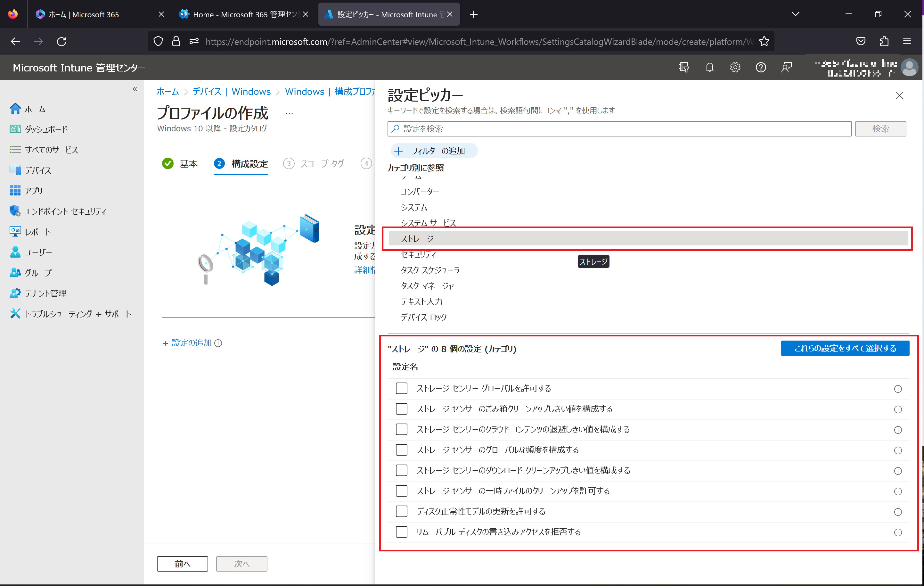The image size is (924, 586).
Task: Check ストレージ センサーのごみ箱クリーンアップしきい値を構成する
Action: pyautogui.click(x=401, y=409)
